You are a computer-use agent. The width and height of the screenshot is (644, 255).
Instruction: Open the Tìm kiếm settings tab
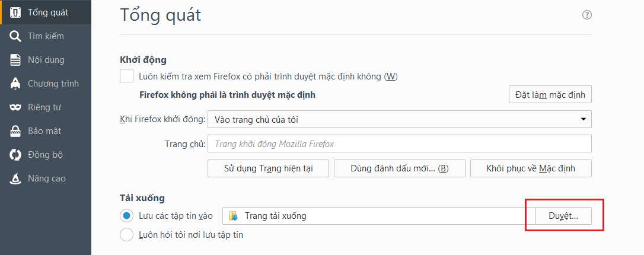pyautogui.click(x=46, y=36)
